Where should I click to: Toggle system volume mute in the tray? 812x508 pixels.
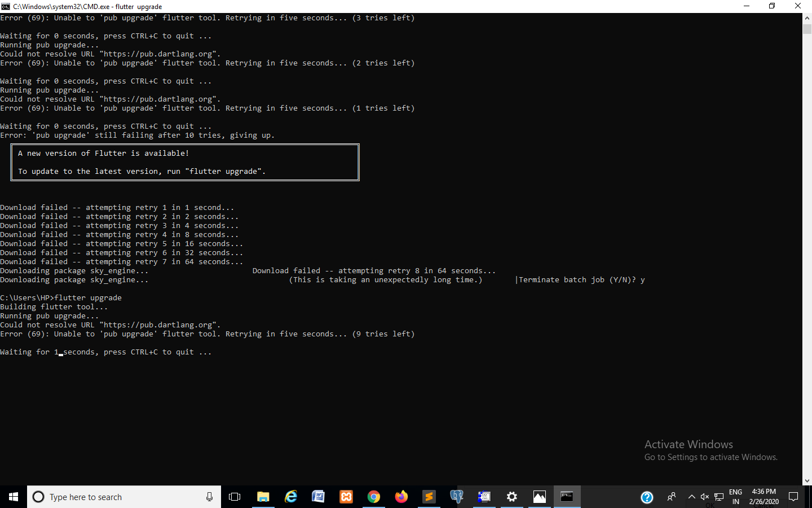pyautogui.click(x=705, y=497)
